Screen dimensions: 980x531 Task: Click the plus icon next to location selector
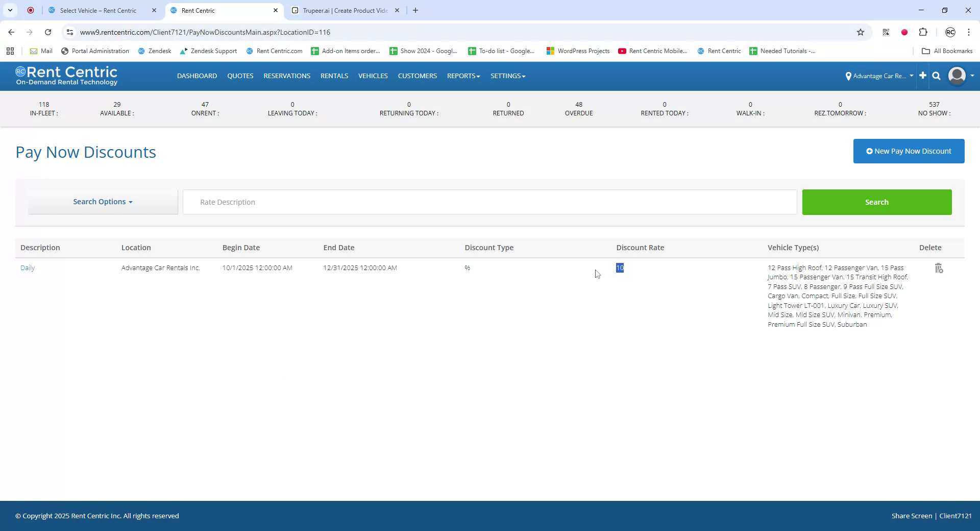[x=922, y=76]
